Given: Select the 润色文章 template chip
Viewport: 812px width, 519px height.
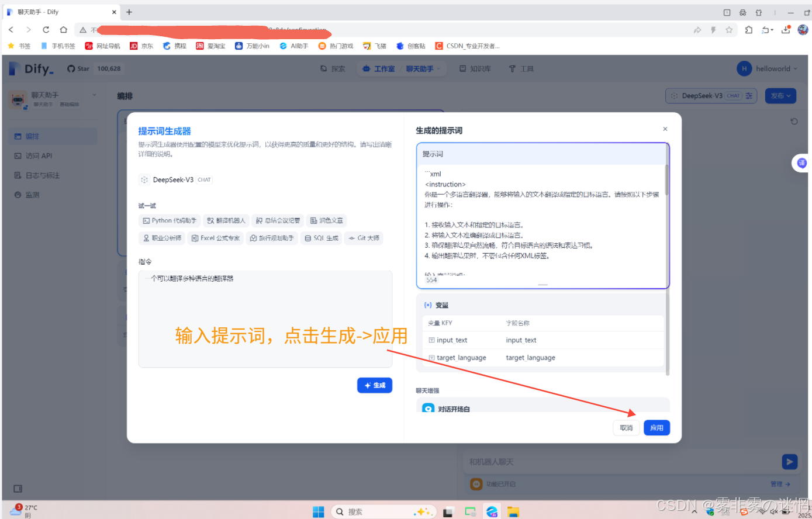Looking at the screenshot, I should (327, 220).
